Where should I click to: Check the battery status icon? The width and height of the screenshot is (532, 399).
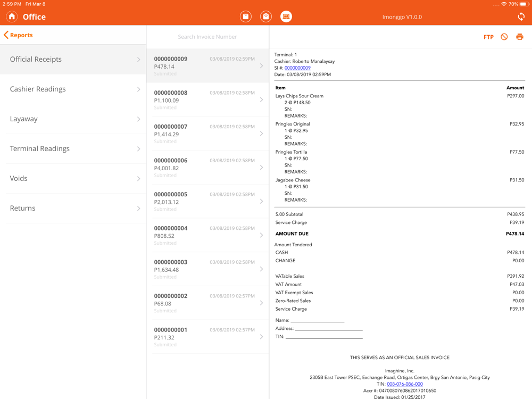524,4
